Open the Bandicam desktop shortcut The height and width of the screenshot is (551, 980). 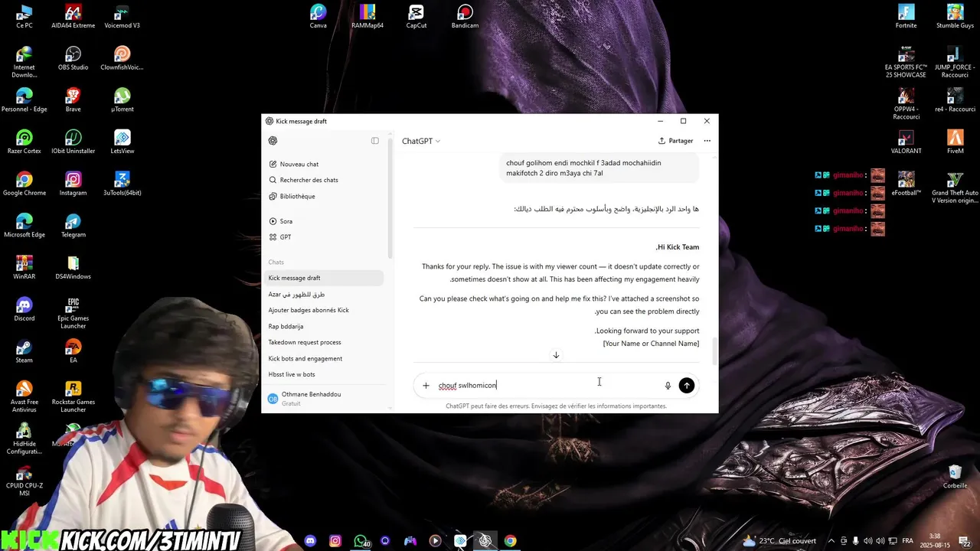[465, 16]
